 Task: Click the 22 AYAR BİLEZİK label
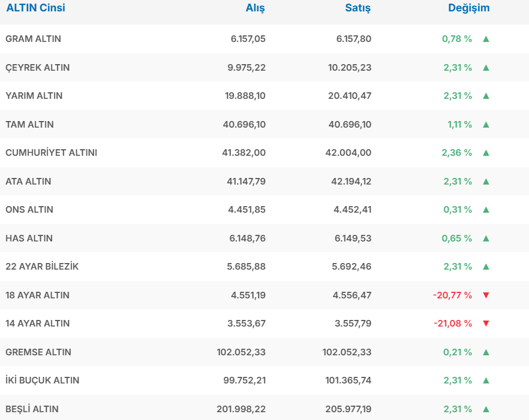42,267
